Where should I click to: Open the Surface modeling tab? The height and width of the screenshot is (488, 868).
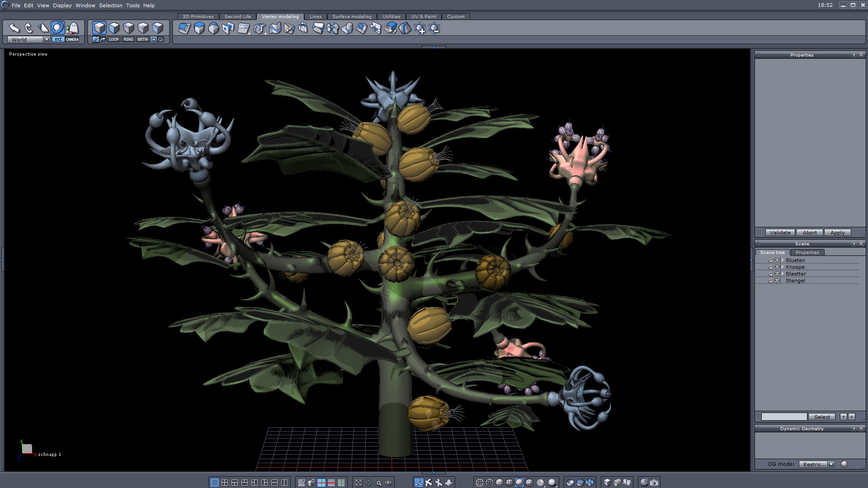click(x=352, y=17)
